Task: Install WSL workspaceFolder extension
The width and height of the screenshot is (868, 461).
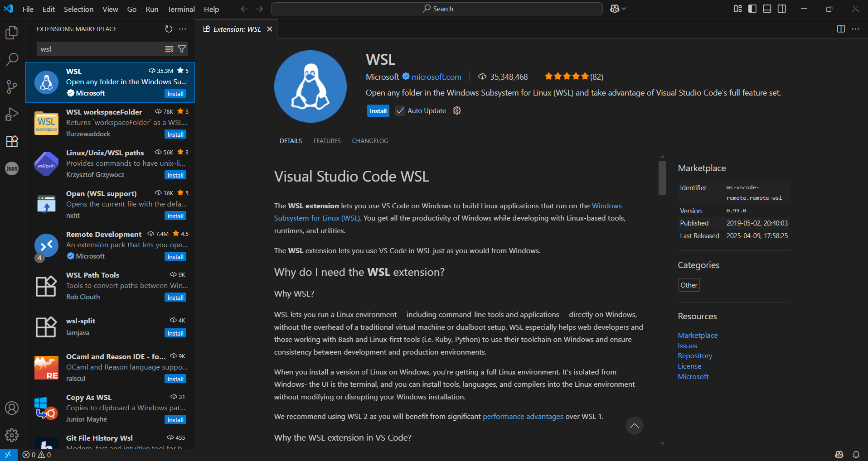Action: [x=175, y=134]
